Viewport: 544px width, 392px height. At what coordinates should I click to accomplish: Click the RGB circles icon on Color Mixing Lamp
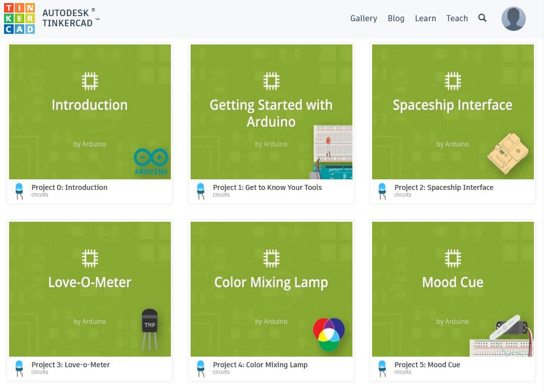pyautogui.click(x=330, y=332)
